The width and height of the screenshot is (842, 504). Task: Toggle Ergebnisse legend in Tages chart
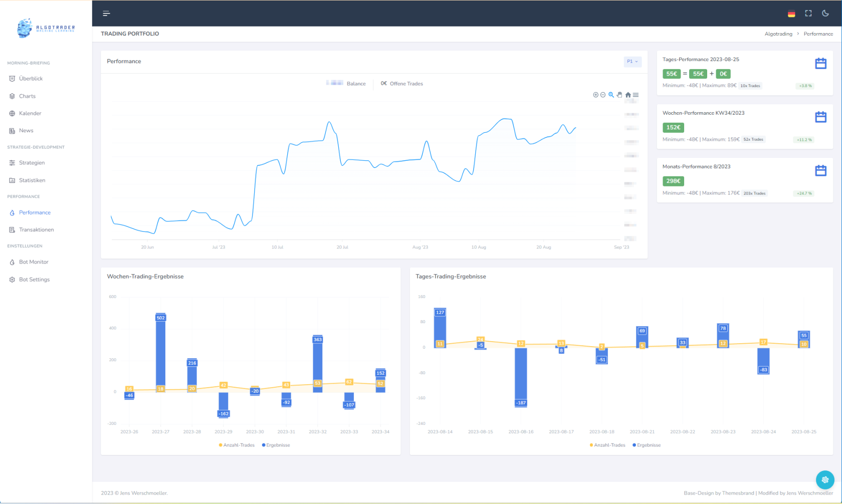[x=647, y=445]
